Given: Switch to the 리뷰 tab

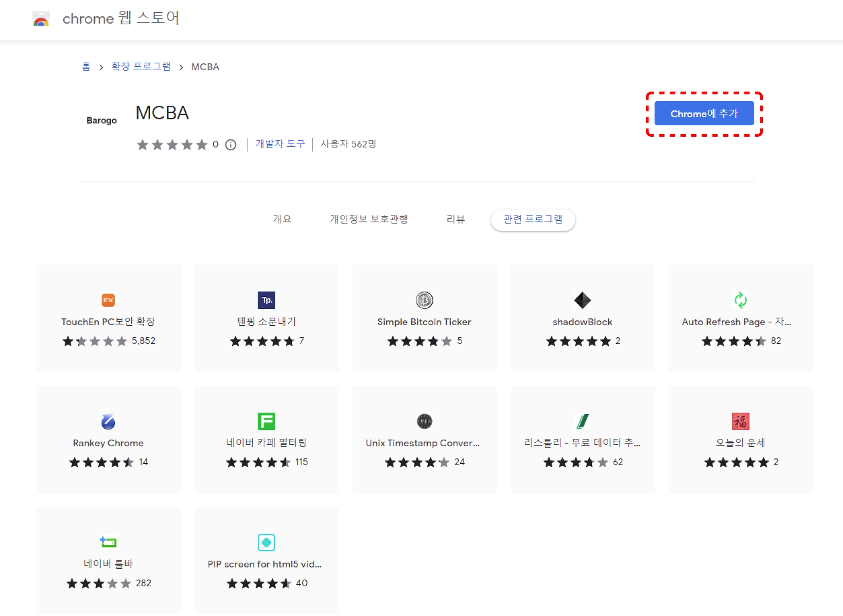Looking at the screenshot, I should pos(455,219).
